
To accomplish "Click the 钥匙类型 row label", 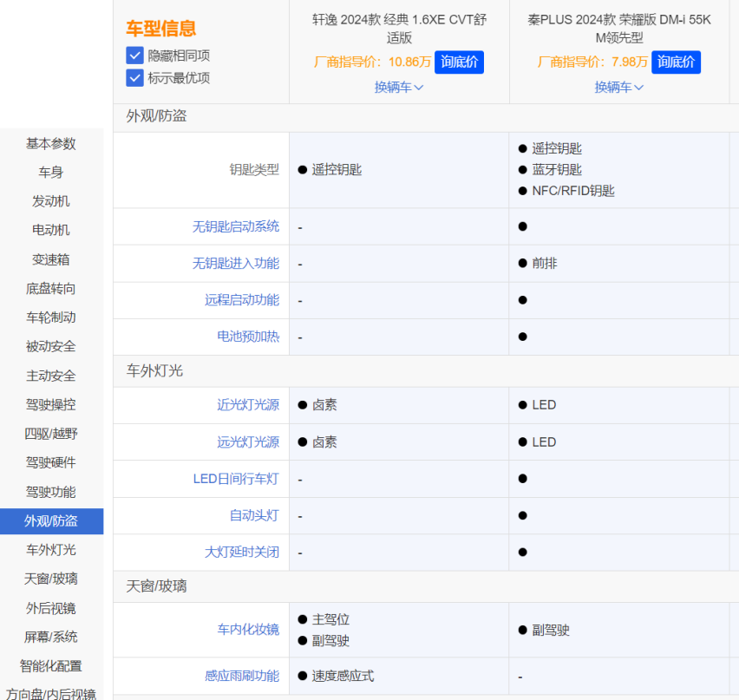I will point(254,170).
